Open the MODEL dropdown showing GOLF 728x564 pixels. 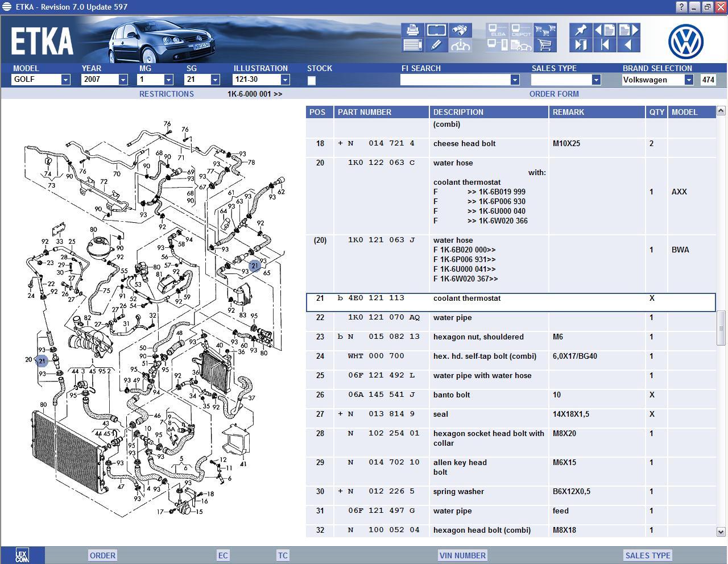click(x=65, y=80)
